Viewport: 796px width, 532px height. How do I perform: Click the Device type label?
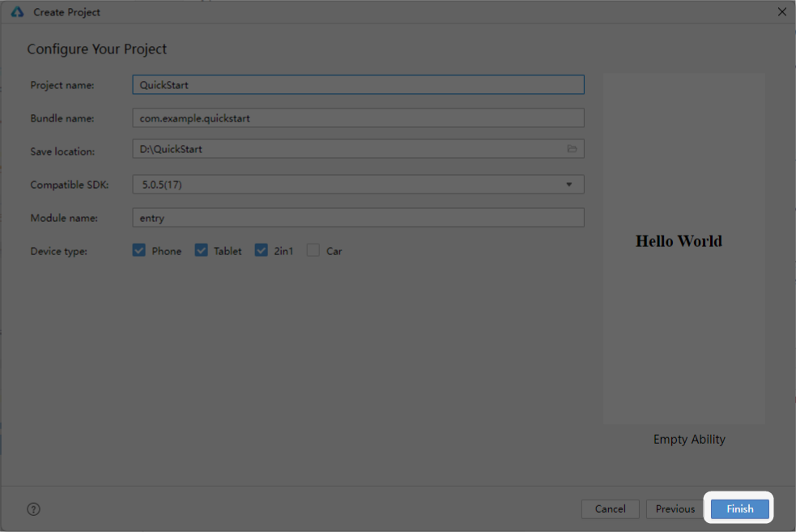[59, 251]
